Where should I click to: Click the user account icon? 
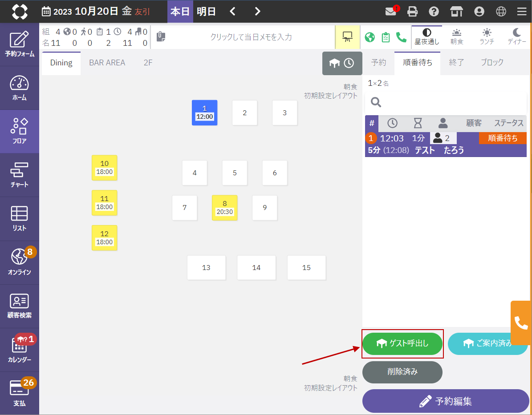[x=479, y=12]
